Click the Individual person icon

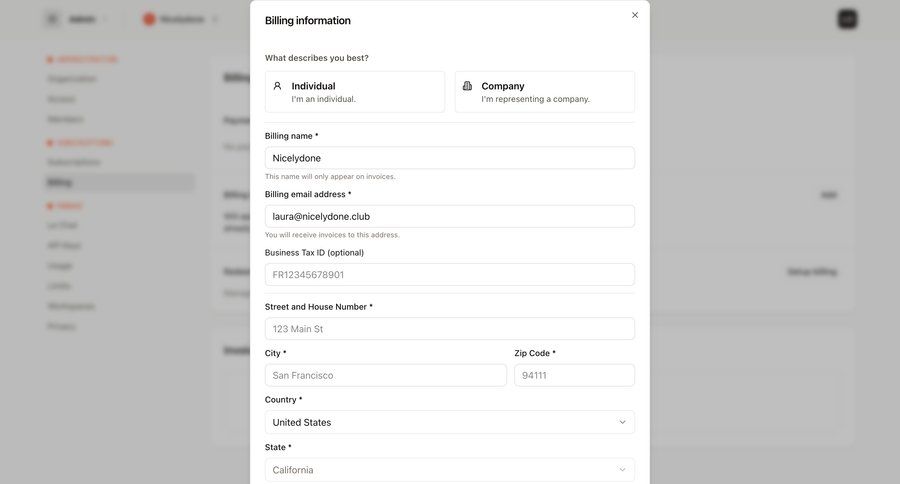click(x=278, y=86)
